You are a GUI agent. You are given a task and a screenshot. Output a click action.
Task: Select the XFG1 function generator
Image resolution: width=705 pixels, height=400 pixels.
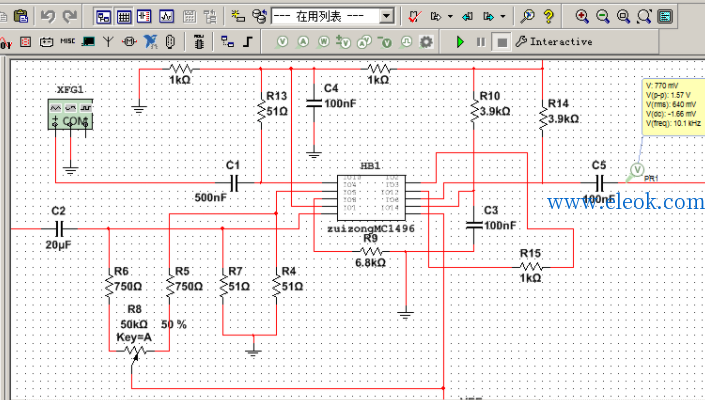coord(71,115)
